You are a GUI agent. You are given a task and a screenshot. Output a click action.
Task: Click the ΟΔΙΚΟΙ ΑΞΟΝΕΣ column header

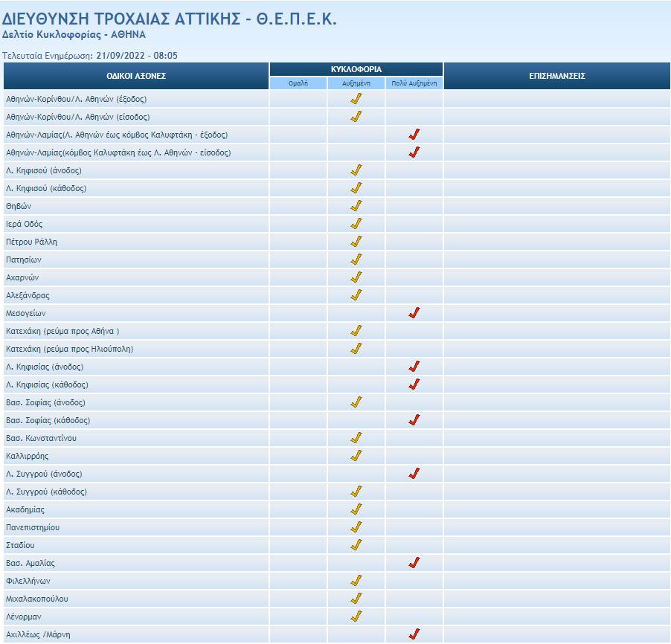[x=136, y=76]
